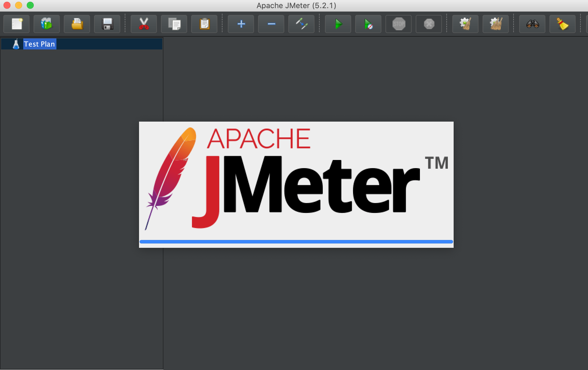Click the Clear All brooms icon
The width and height of the screenshot is (588, 370).
pyautogui.click(x=496, y=24)
